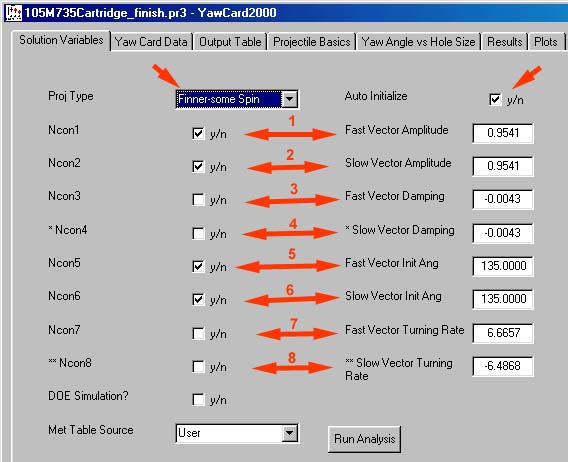Viewport: 568px width, 462px height.
Task: Click the Run Analysis button
Action: coord(364,439)
